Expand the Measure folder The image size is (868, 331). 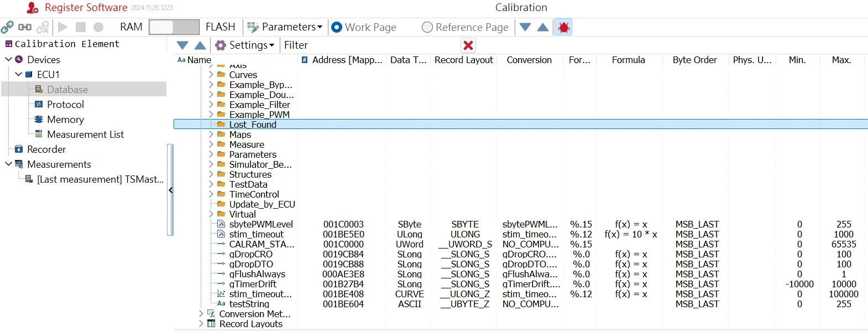click(211, 144)
